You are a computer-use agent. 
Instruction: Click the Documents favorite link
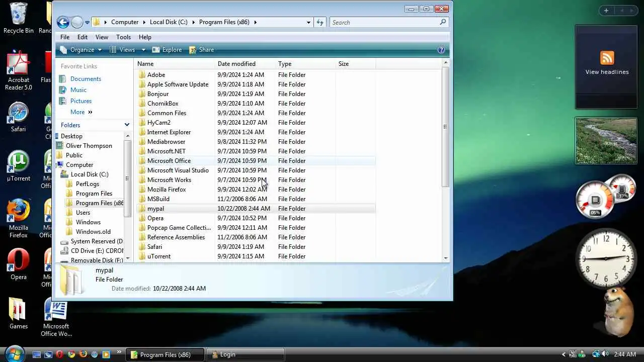pos(86,79)
